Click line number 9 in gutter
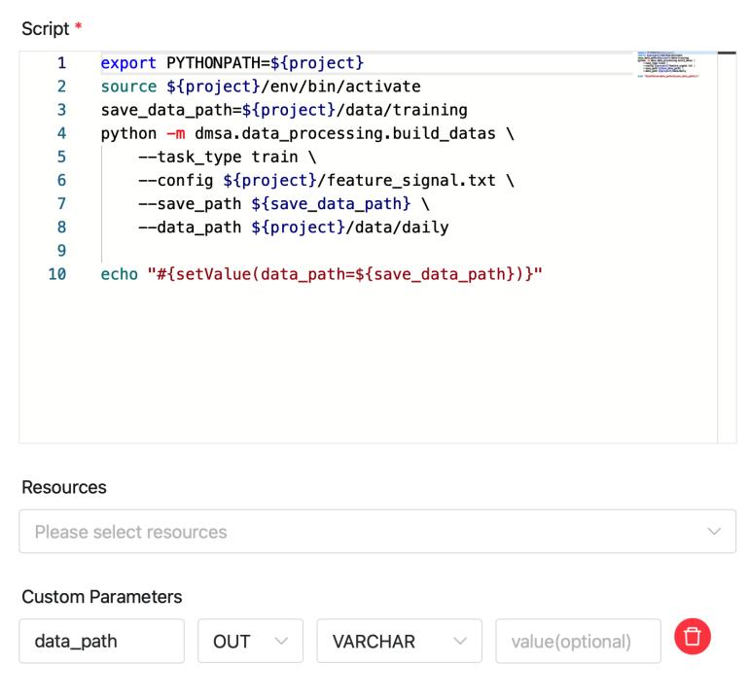The image size is (749, 700). tap(61, 251)
